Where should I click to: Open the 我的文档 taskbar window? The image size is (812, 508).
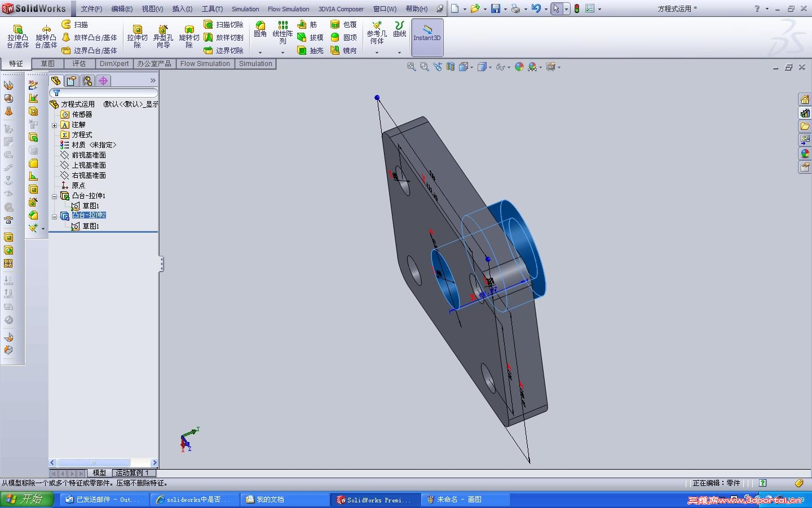pyautogui.click(x=285, y=500)
